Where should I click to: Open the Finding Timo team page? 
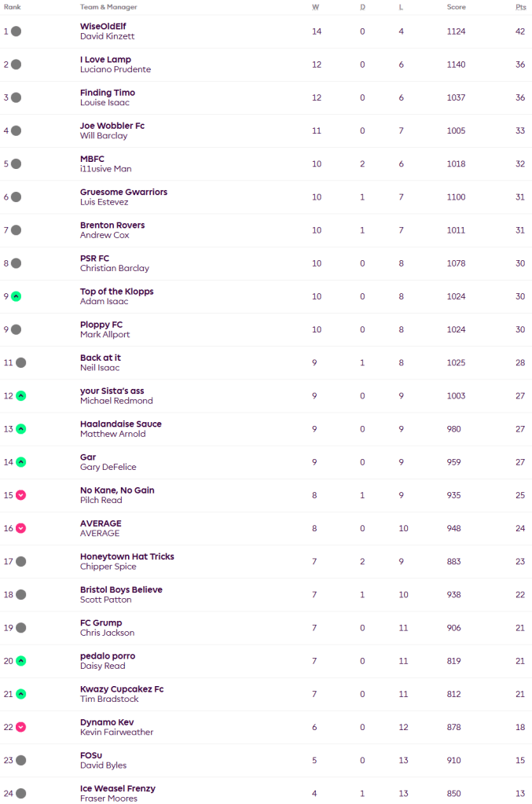point(107,93)
